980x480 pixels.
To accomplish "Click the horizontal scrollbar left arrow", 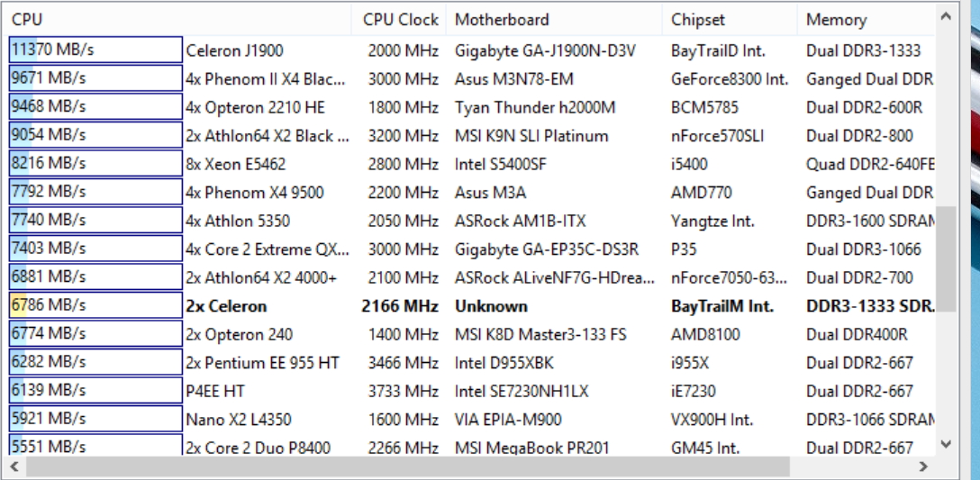I will point(14,466).
